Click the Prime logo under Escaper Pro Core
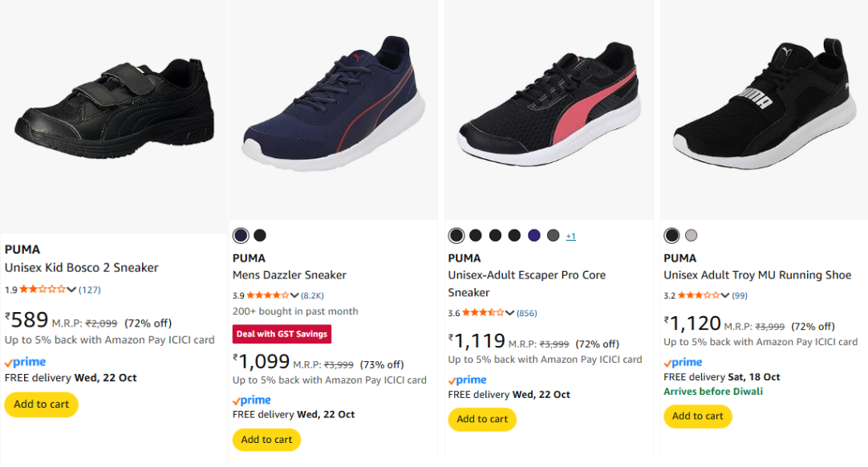The image size is (868, 467). (x=468, y=380)
